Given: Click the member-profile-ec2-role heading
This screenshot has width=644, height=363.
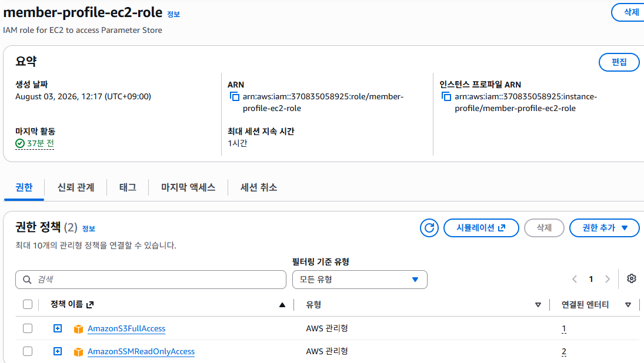Looking at the screenshot, I should coord(82,13).
